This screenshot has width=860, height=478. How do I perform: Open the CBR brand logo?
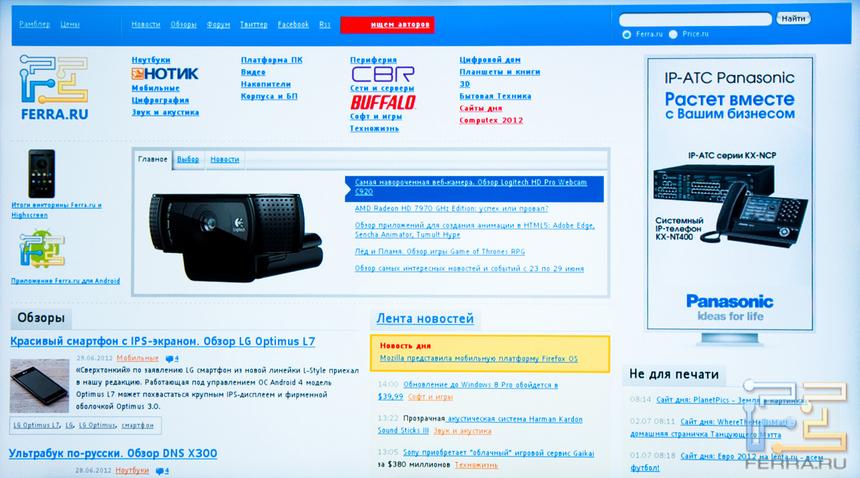pyautogui.click(x=382, y=74)
